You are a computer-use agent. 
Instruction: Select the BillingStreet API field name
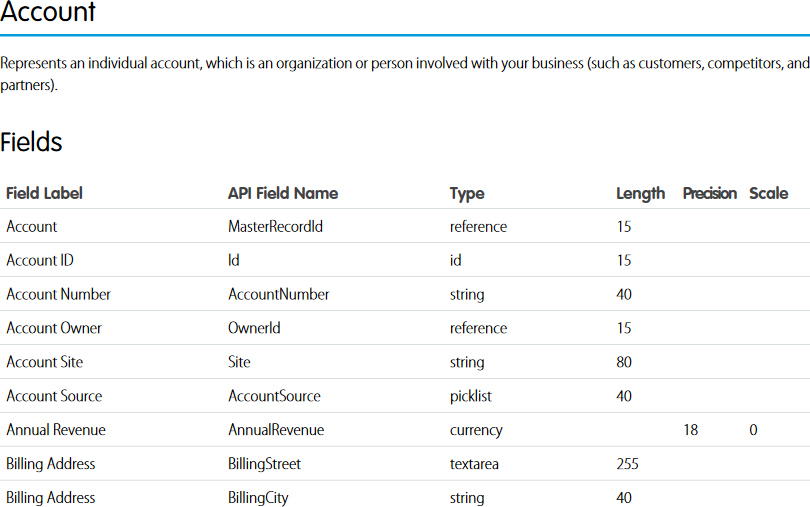tap(264, 465)
